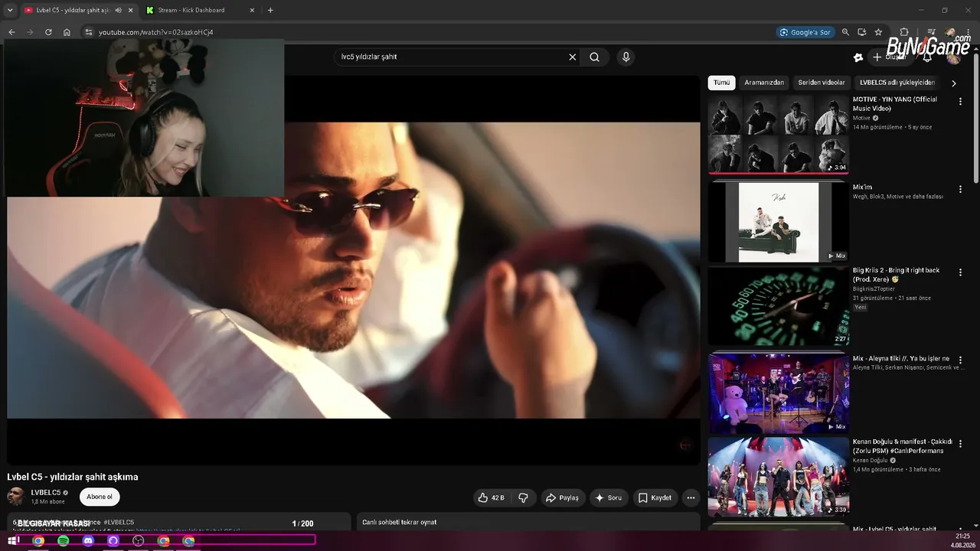Image resolution: width=980 pixels, height=551 pixels.
Task: Open the LVBELC5 channel avatar
Action: point(15,497)
